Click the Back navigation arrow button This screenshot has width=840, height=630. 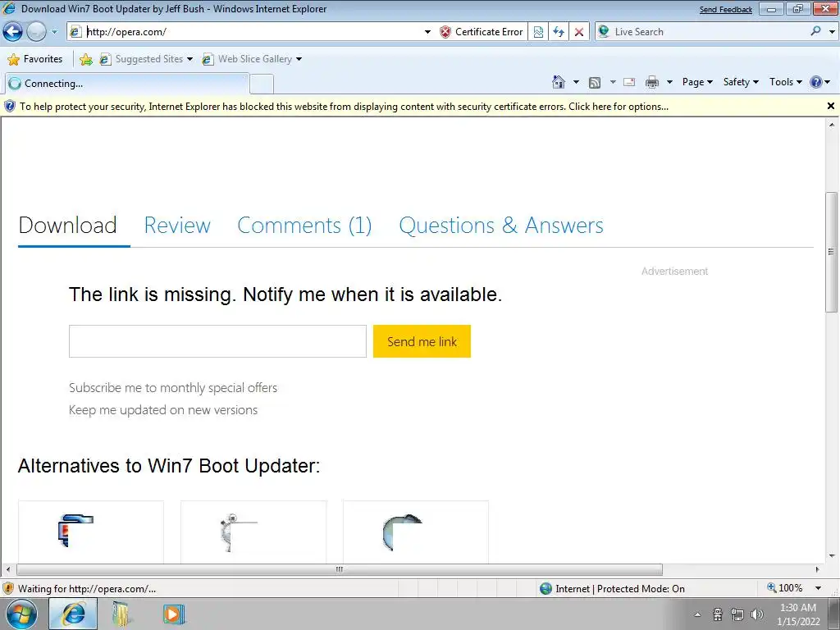point(13,32)
